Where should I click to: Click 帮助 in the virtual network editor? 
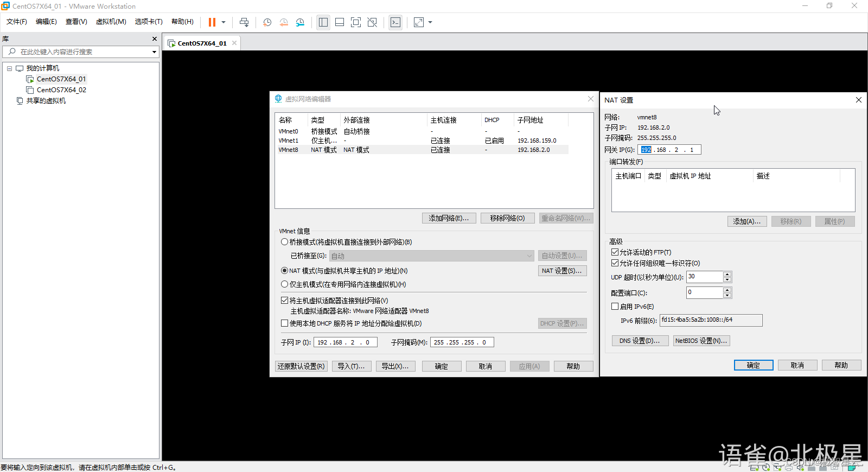tap(573, 366)
